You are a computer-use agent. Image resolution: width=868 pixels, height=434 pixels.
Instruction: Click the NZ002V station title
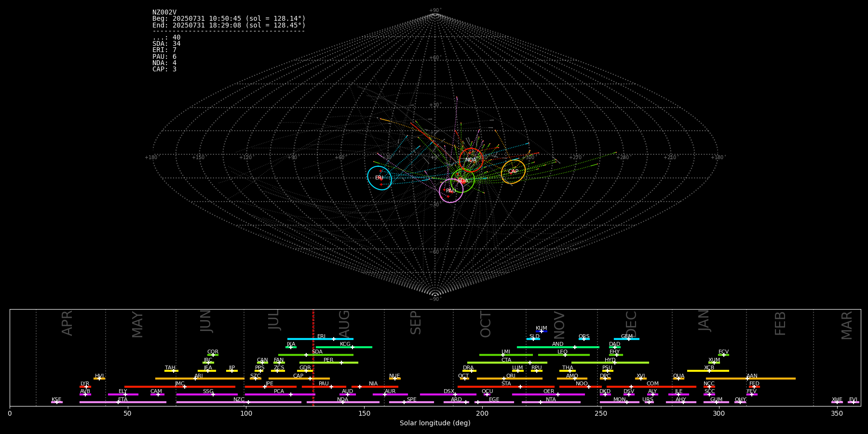tap(164, 13)
